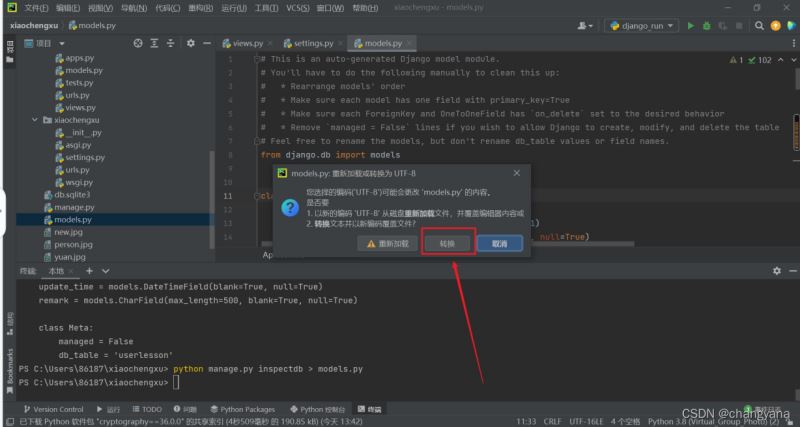Start debugging with the bug icon

click(706, 25)
